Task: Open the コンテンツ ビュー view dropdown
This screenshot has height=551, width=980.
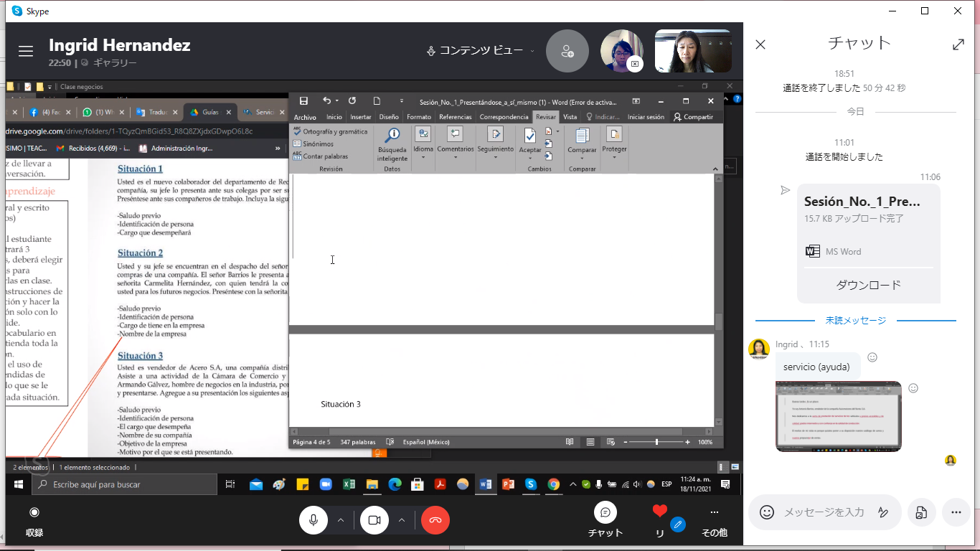Action: pyautogui.click(x=480, y=51)
